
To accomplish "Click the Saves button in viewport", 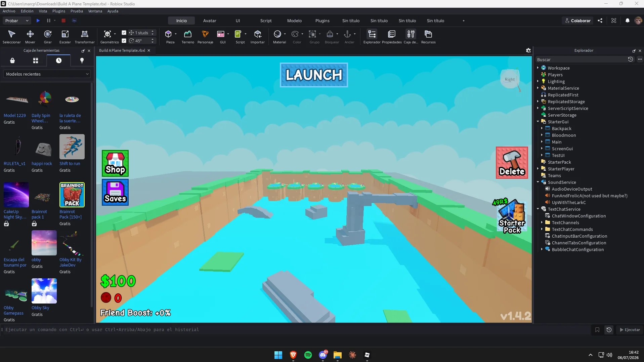I will click(x=115, y=192).
